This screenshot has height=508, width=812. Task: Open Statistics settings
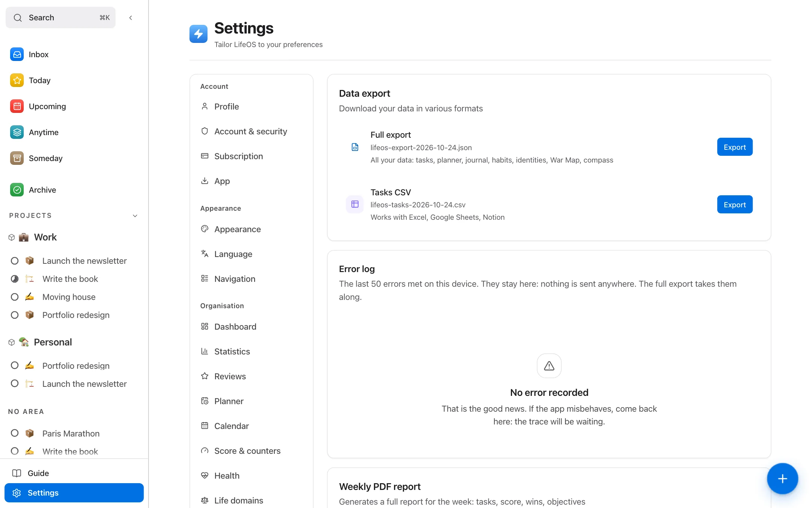251,351
